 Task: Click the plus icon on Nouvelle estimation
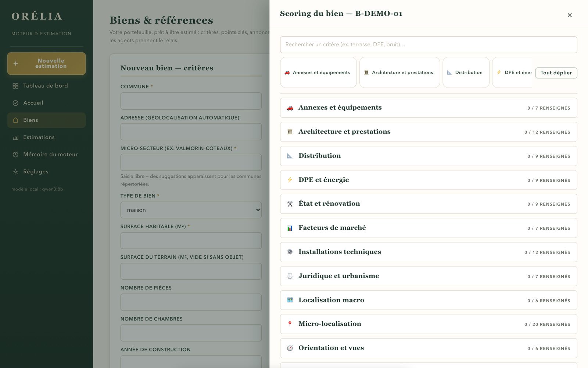(16, 64)
